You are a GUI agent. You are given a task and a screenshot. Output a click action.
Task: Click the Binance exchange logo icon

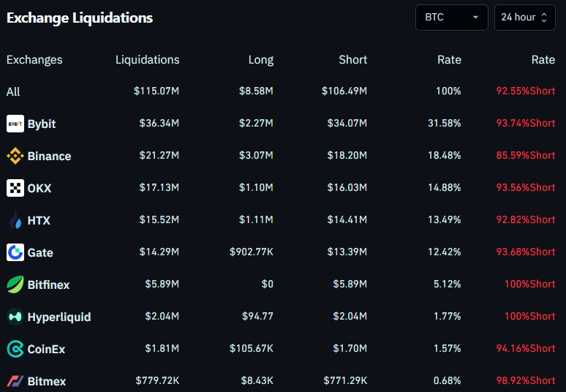15,156
